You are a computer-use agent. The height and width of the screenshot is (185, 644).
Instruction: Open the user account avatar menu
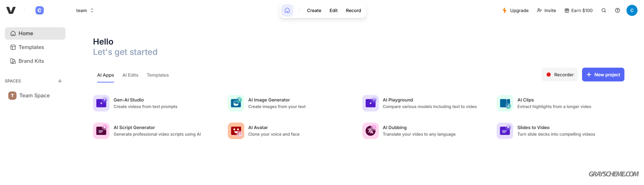(632, 10)
